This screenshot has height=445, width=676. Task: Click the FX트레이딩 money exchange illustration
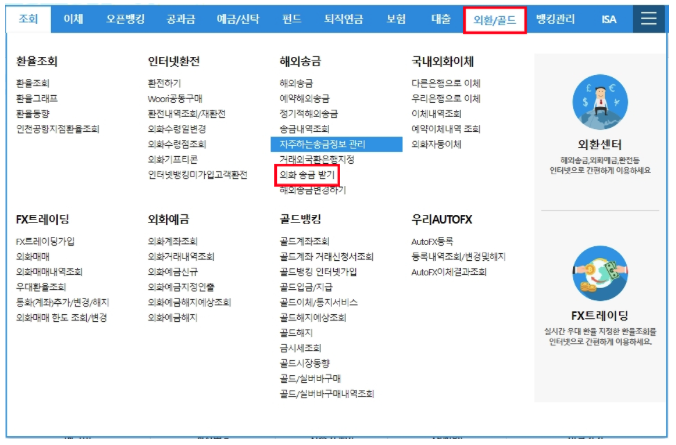pos(600,273)
